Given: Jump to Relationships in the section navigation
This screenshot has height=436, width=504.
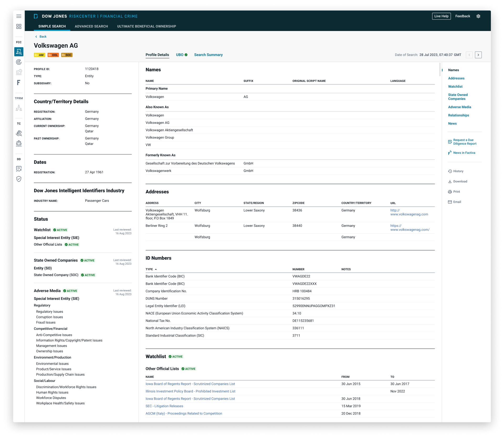Looking at the screenshot, I should pos(458,115).
